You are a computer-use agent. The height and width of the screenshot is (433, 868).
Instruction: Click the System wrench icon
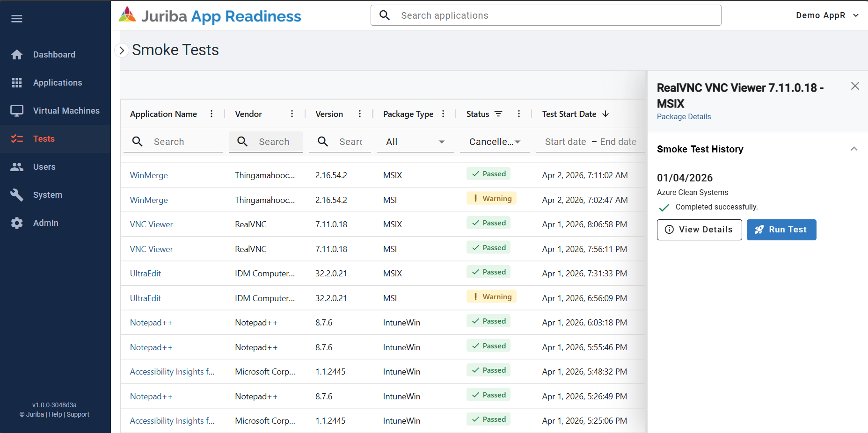(17, 195)
